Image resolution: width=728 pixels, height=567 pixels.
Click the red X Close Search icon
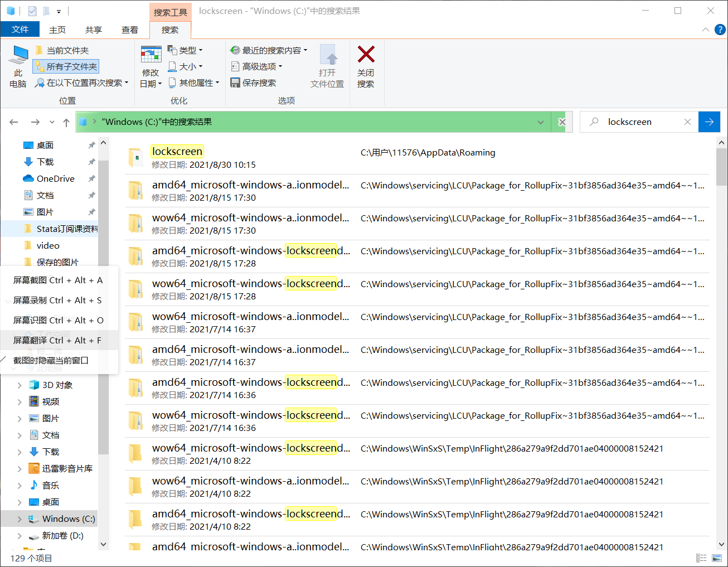point(366,66)
